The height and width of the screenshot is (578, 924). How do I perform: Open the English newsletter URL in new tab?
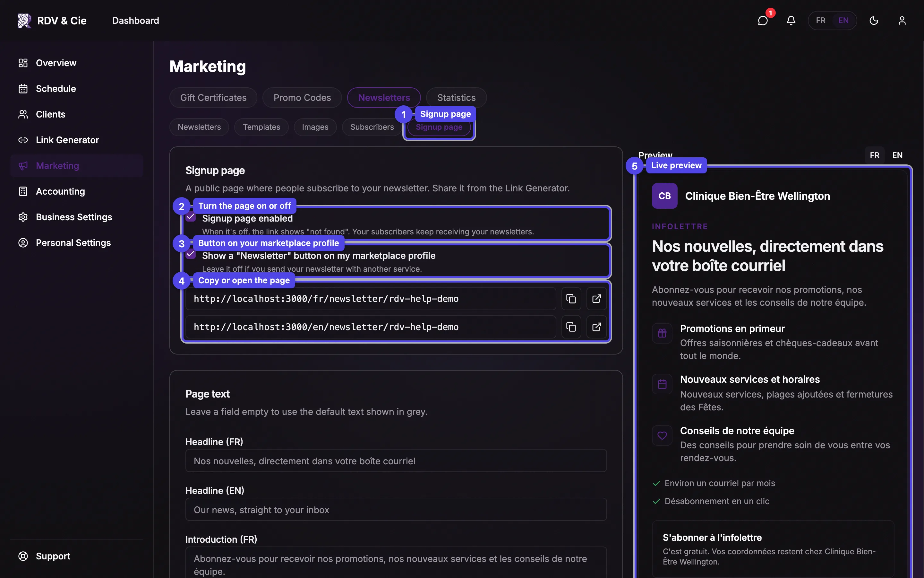click(x=596, y=327)
